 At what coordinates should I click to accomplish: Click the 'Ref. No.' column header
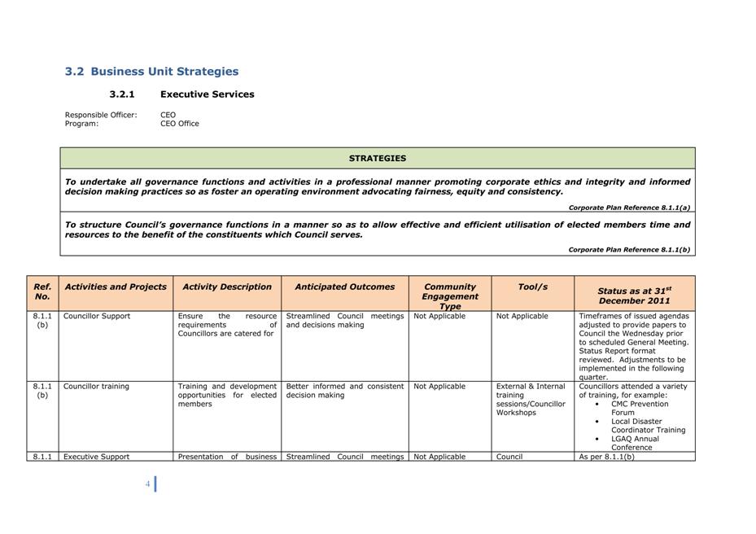42,291
